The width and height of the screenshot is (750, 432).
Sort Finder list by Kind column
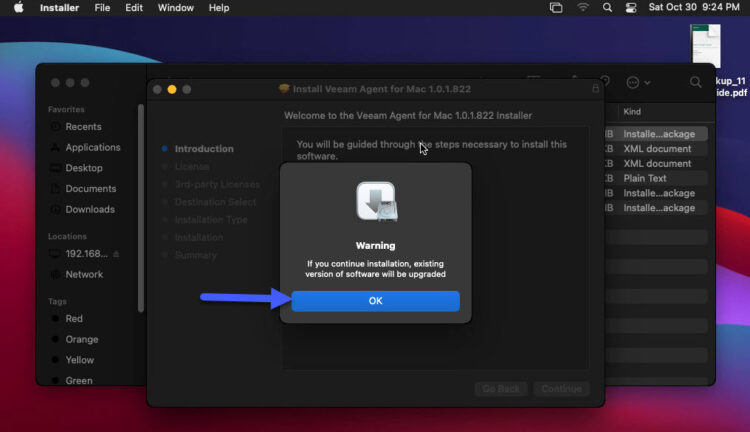click(x=632, y=111)
